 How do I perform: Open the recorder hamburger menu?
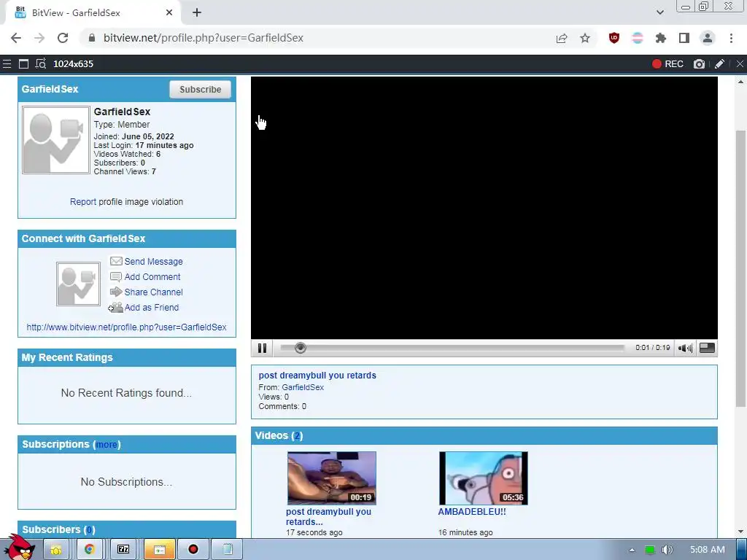[7, 64]
